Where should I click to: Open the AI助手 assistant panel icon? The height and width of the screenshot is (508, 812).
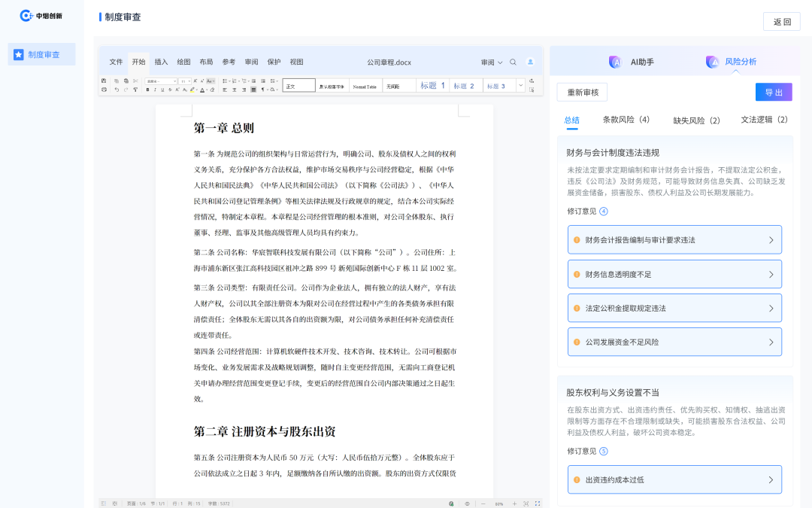tap(615, 61)
